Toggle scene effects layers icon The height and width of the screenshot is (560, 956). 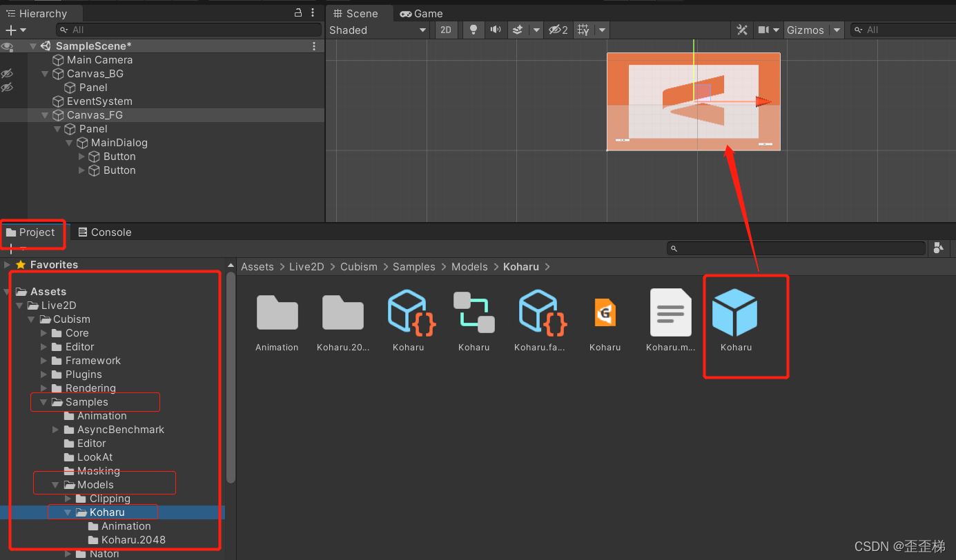(518, 30)
